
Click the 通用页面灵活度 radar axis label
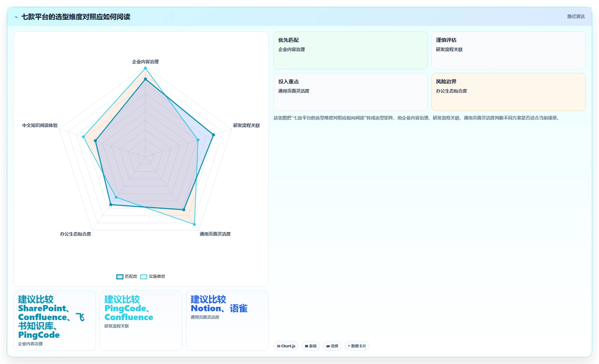pos(215,234)
